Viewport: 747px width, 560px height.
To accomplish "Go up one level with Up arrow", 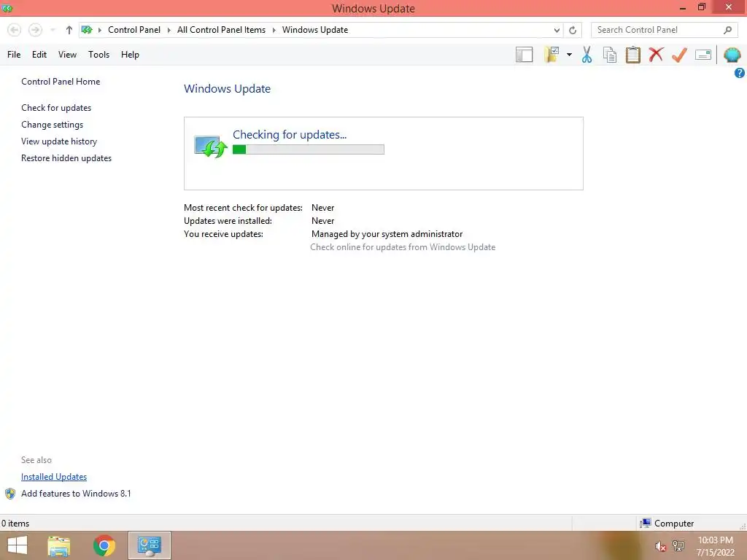I will [69, 30].
